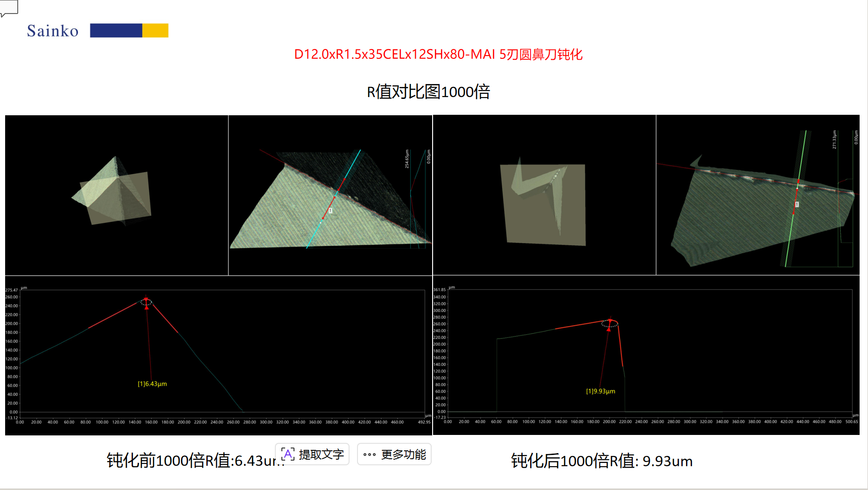Image resolution: width=868 pixels, height=490 pixels.
Task: Select the R值对比图1000倍 heading
Action: [x=428, y=91]
